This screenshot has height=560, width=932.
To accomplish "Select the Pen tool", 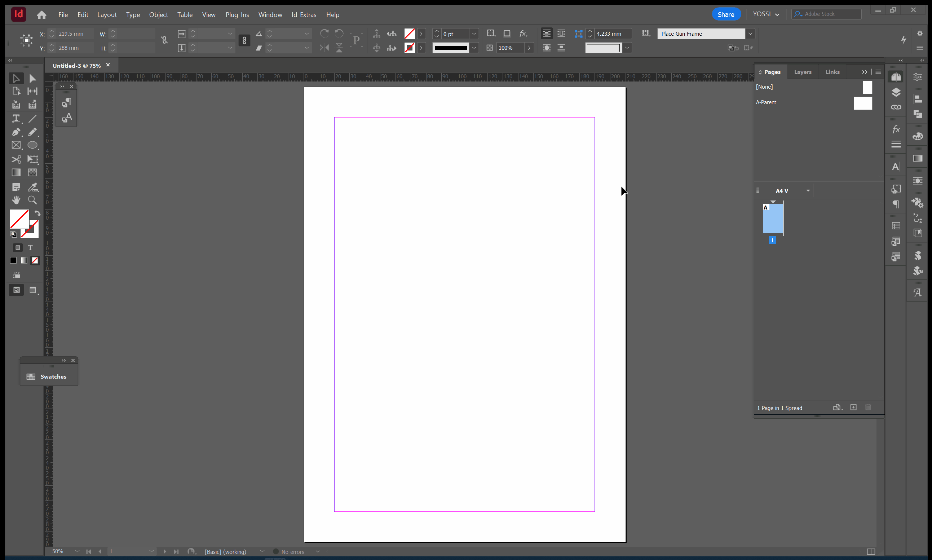I will (16, 132).
